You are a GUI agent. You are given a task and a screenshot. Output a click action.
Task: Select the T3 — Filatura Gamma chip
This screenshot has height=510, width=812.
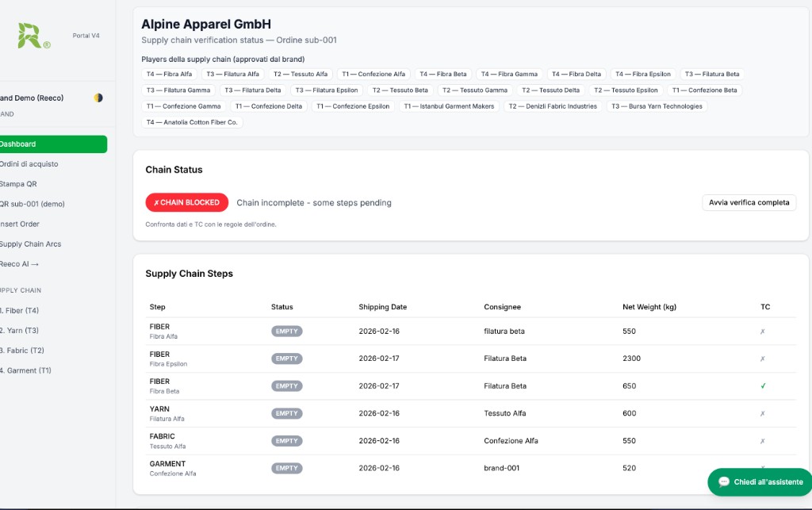pos(178,90)
